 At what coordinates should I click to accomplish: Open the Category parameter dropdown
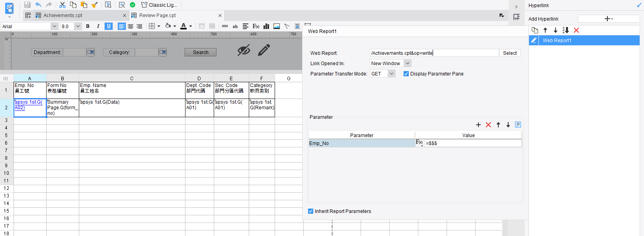163,52
